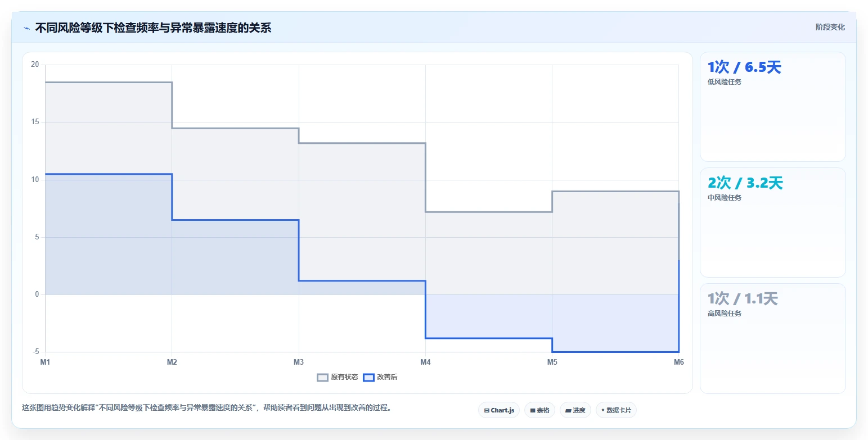Click the 阶段变化 label in header
The image size is (868, 440).
click(x=830, y=27)
